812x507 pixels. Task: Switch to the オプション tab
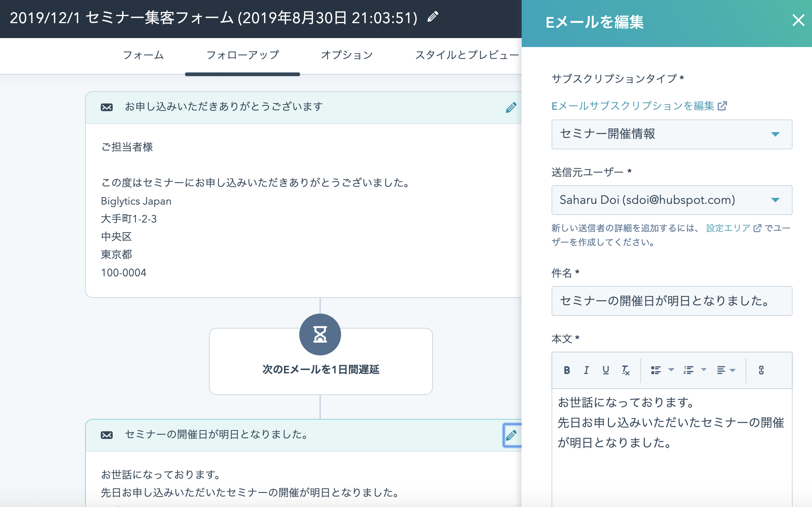tap(347, 55)
